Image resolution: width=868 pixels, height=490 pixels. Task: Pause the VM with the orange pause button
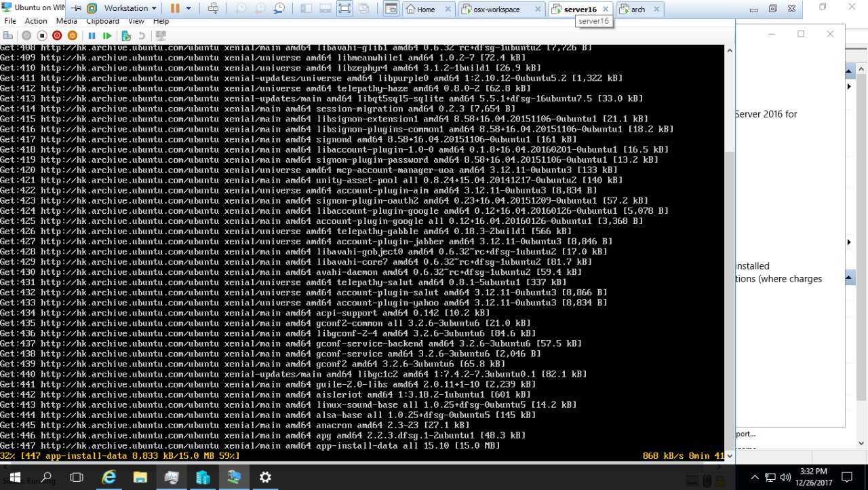coord(174,8)
